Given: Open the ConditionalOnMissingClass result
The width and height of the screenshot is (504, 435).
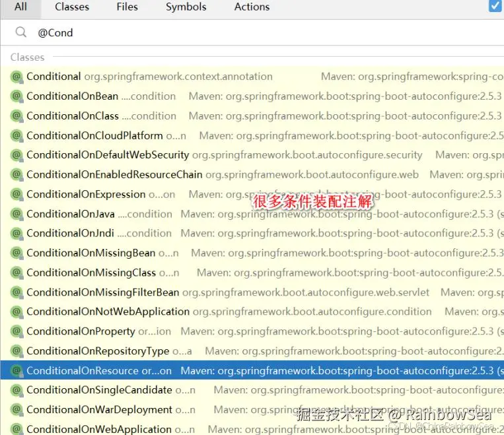Looking at the screenshot, I should pyautogui.click(x=252, y=273).
